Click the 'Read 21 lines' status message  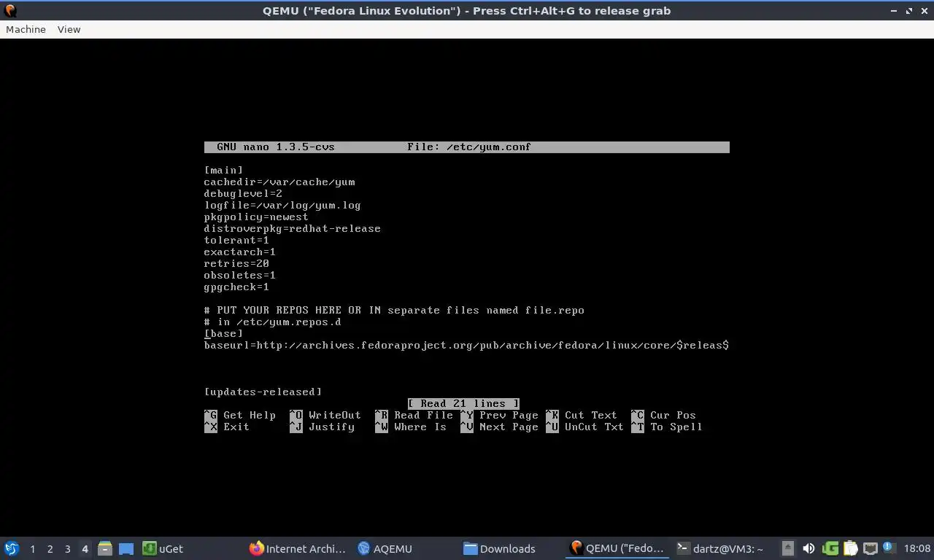click(x=463, y=403)
